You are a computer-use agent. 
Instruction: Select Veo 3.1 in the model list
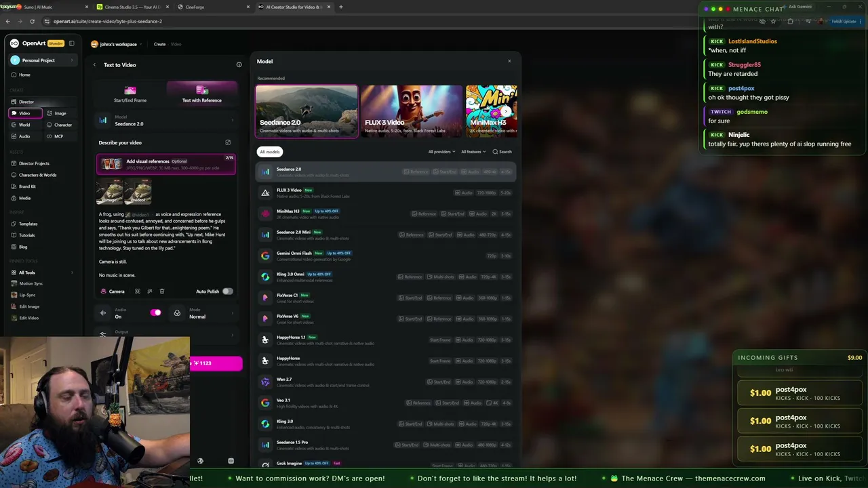click(385, 403)
